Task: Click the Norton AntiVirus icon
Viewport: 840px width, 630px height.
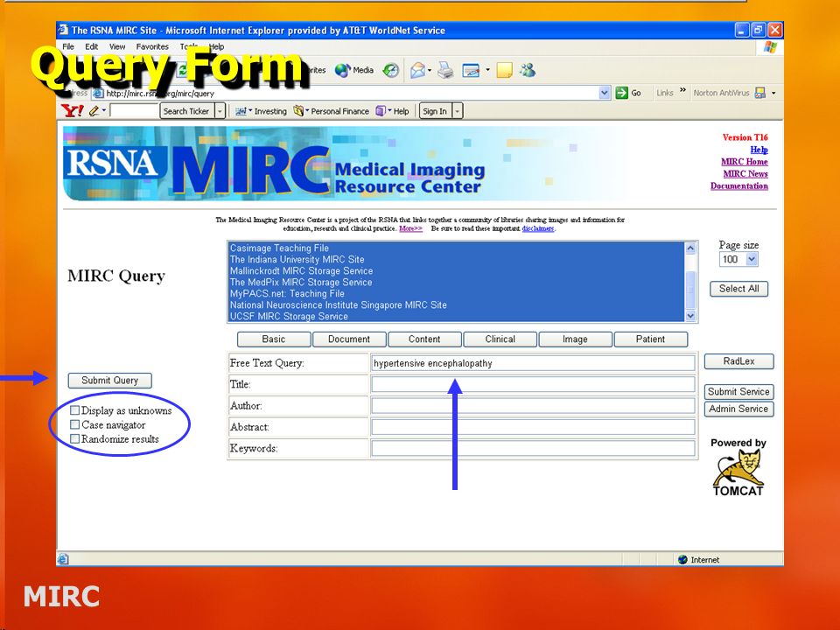Action: (759, 93)
